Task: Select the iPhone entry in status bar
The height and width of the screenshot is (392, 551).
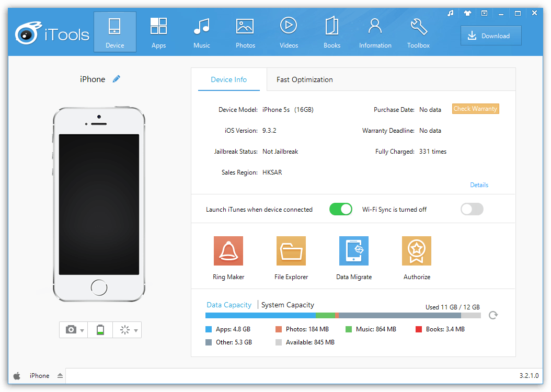Action: click(x=39, y=375)
